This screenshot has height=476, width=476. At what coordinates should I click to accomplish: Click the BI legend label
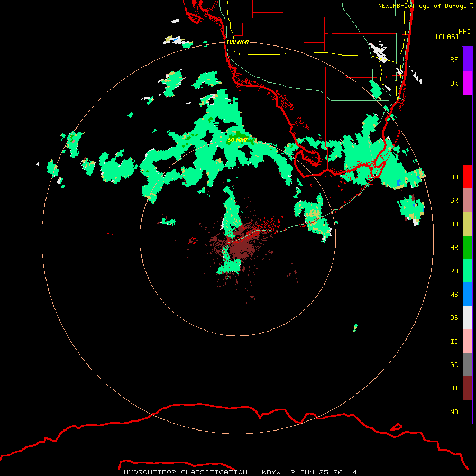(454, 388)
